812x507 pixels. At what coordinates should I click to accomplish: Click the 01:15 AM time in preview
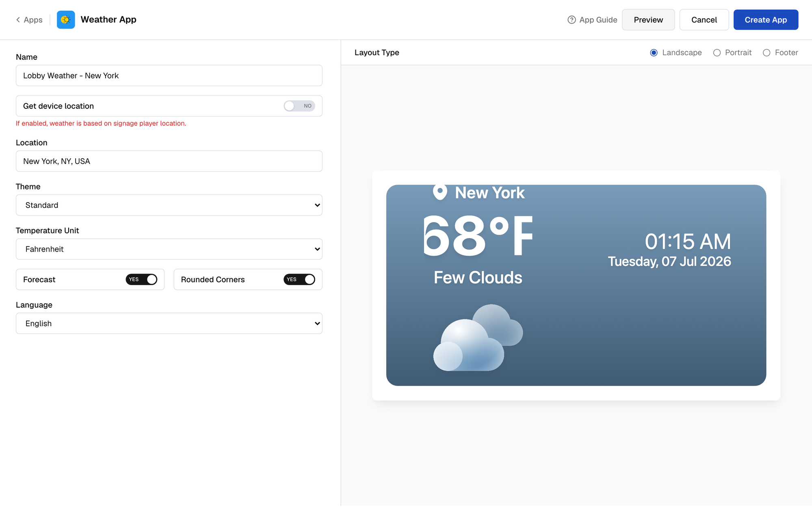[688, 242]
